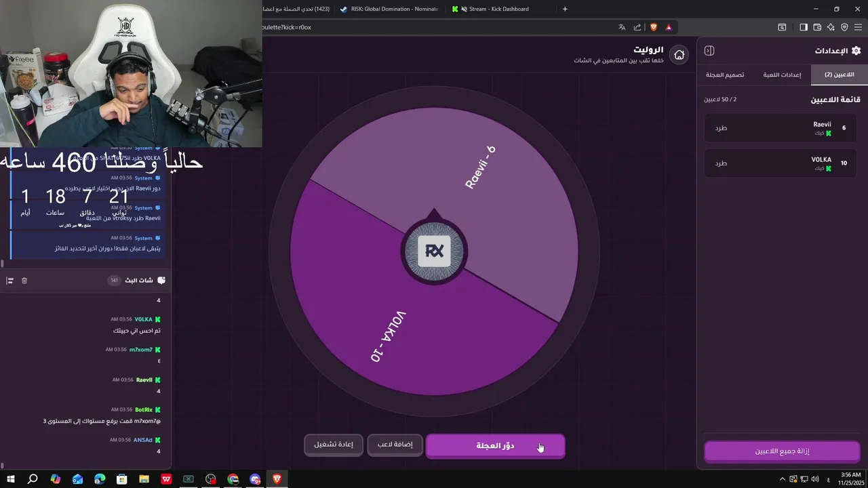
Task: Click the chat bubble icon next to شات البث
Action: pos(161,281)
